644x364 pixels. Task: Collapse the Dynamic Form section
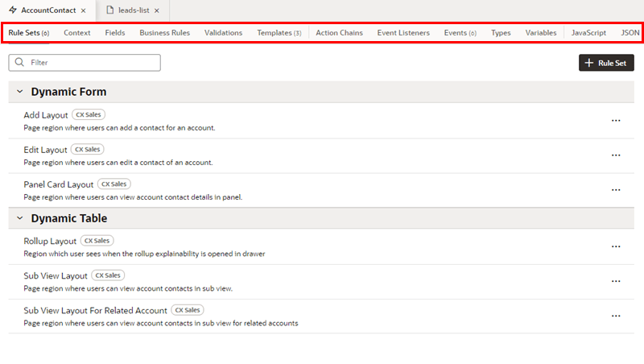click(x=20, y=92)
